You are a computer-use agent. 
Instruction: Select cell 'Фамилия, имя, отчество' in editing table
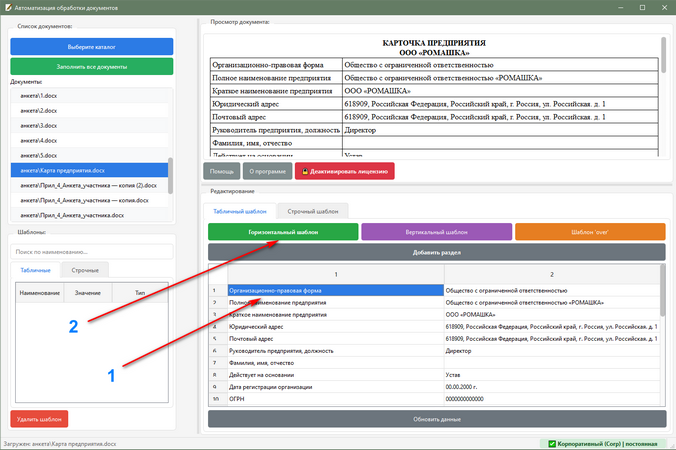pyautogui.click(x=336, y=363)
